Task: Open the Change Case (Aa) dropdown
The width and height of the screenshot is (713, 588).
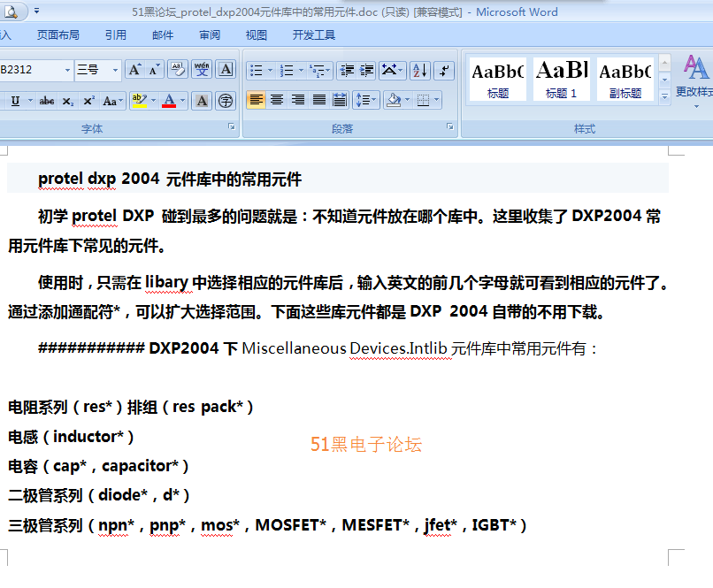Action: [x=112, y=101]
